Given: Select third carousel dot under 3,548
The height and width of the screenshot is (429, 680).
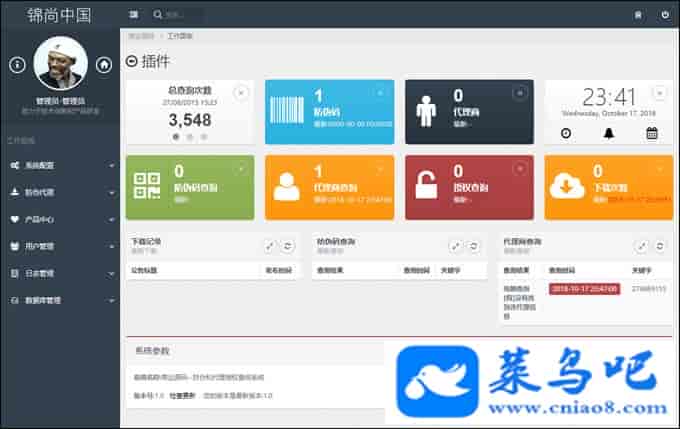Looking at the screenshot, I should (x=204, y=137).
